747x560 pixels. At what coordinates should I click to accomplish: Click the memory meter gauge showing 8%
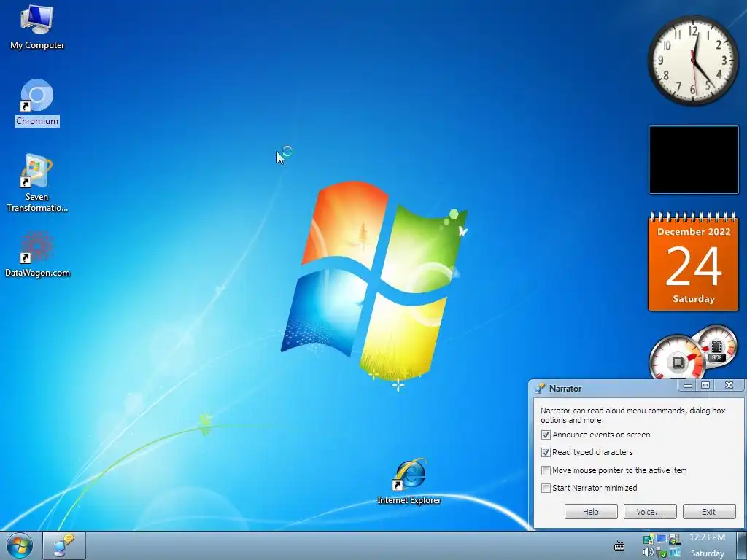pos(716,346)
